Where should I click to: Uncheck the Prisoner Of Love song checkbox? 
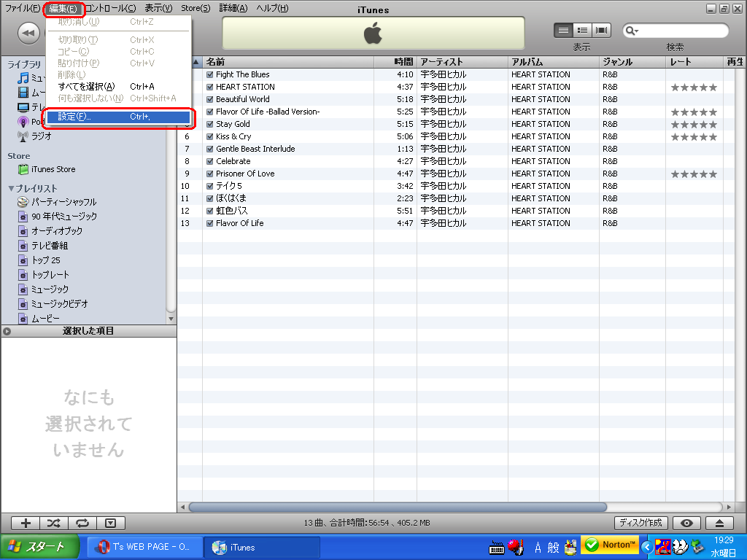[209, 174]
